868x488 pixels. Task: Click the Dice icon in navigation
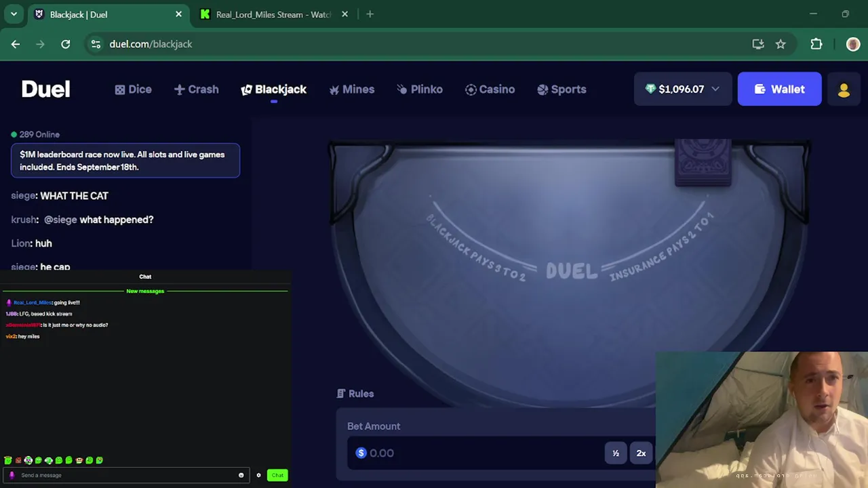tap(120, 89)
